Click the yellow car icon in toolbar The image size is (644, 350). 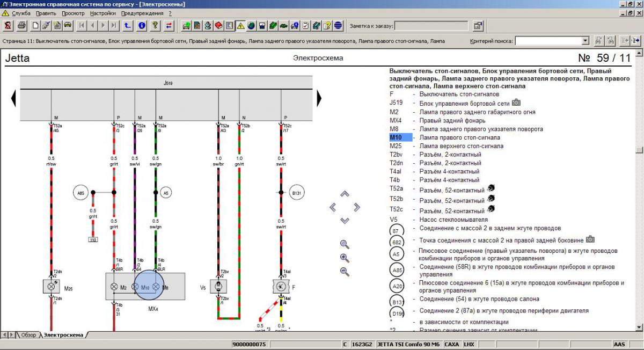tap(68, 25)
